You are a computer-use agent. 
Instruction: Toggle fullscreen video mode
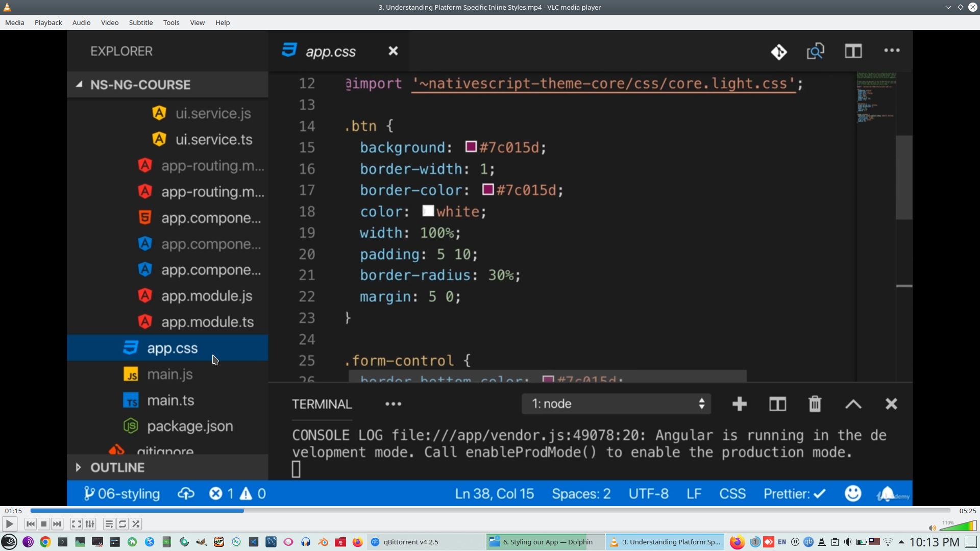click(x=76, y=524)
